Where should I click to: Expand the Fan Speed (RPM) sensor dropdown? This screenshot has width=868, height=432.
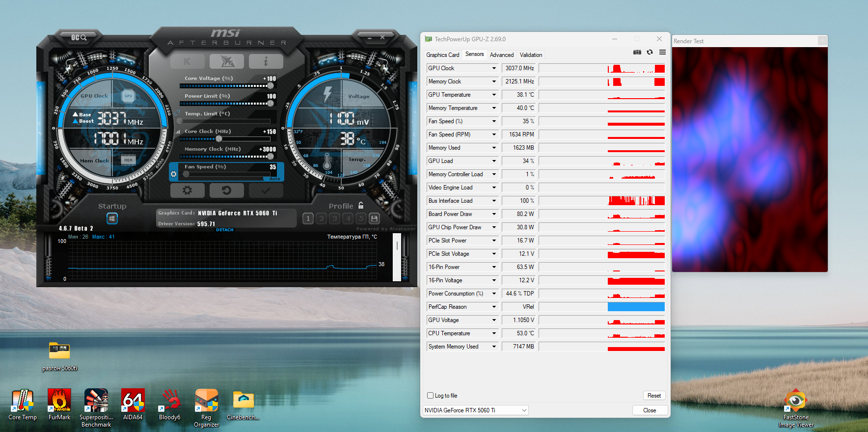[x=494, y=135]
